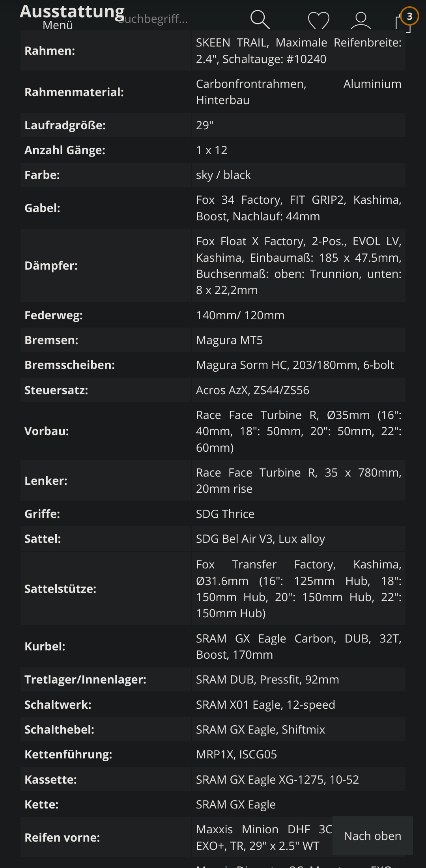Screen dimensions: 426x868
Task: Click the Federweg 140mm/ 120mm value
Action: pyautogui.click(x=240, y=315)
